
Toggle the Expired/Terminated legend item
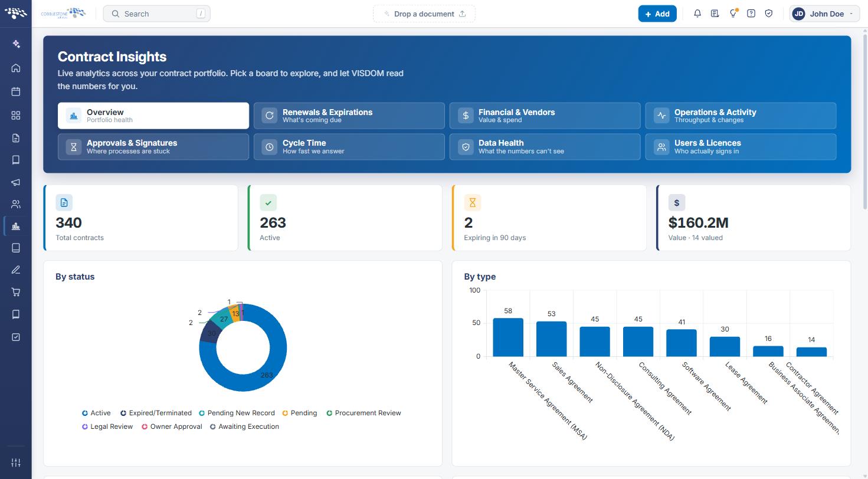(x=156, y=413)
